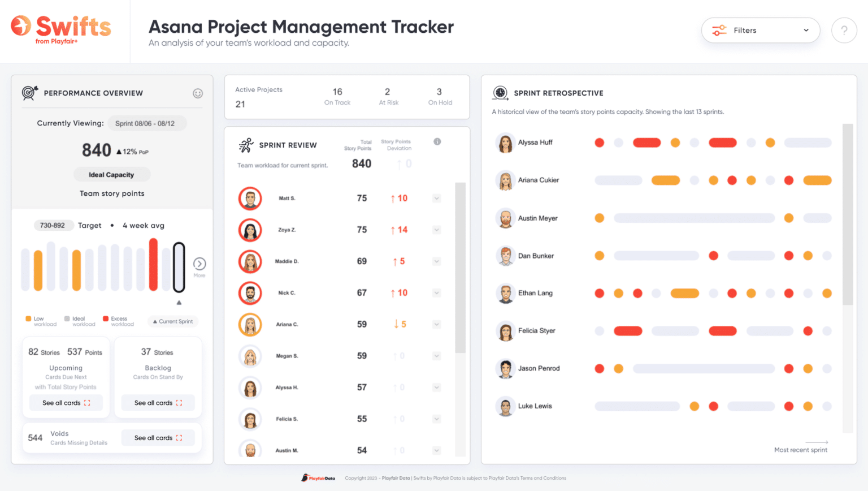The width and height of the screenshot is (868, 491).
Task: Open the Filters menu
Action: point(760,30)
